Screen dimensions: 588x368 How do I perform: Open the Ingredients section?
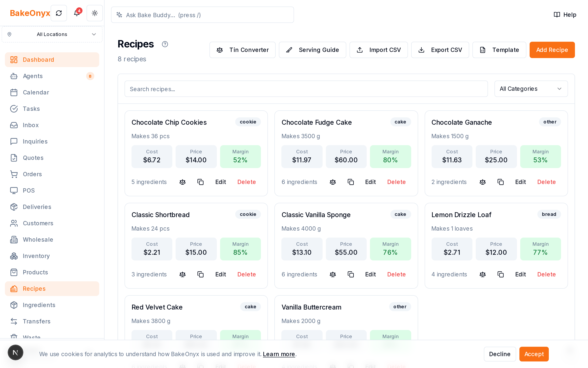(x=52, y=305)
